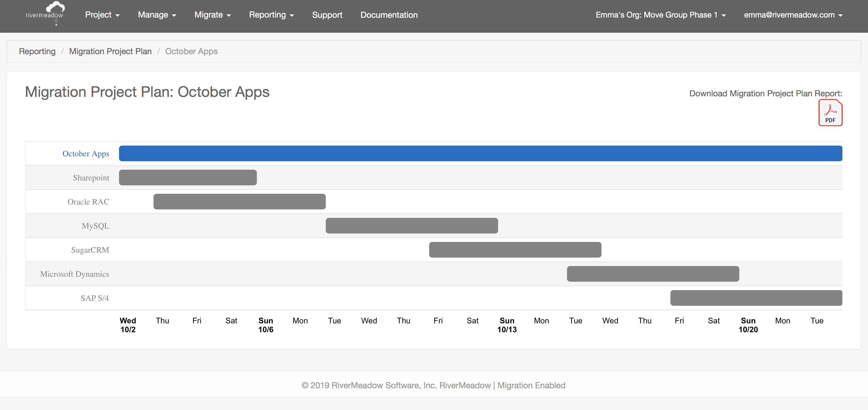
Task: Select the MySQL Gantt bar
Action: point(412,226)
